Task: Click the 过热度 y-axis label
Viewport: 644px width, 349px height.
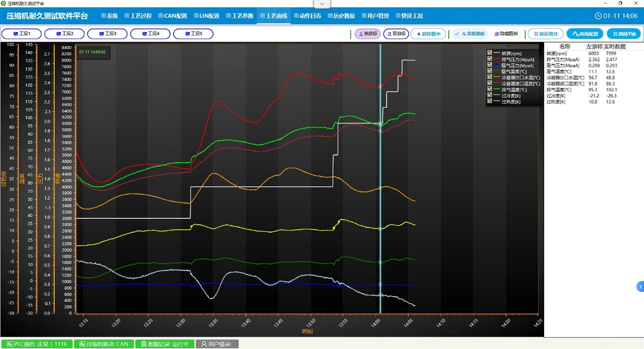Action: click(x=4, y=178)
